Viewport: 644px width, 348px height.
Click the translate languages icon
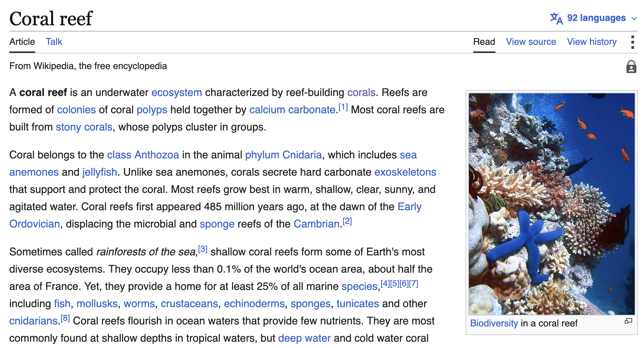tap(556, 18)
